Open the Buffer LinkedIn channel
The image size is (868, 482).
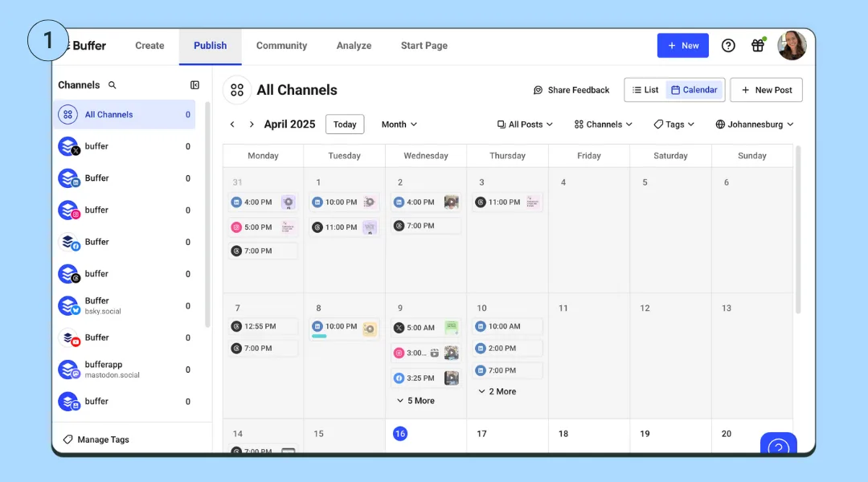[x=96, y=178]
